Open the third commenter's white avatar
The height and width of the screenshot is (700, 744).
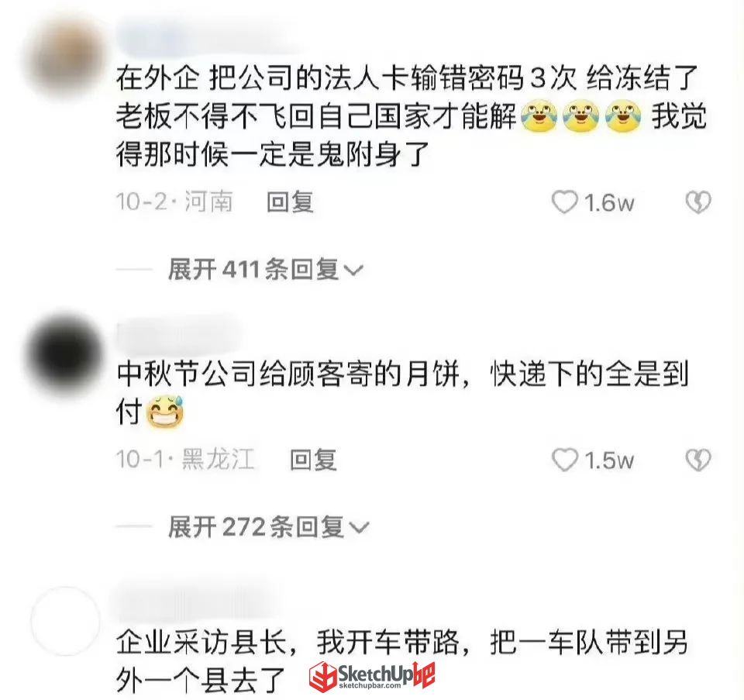(65, 621)
